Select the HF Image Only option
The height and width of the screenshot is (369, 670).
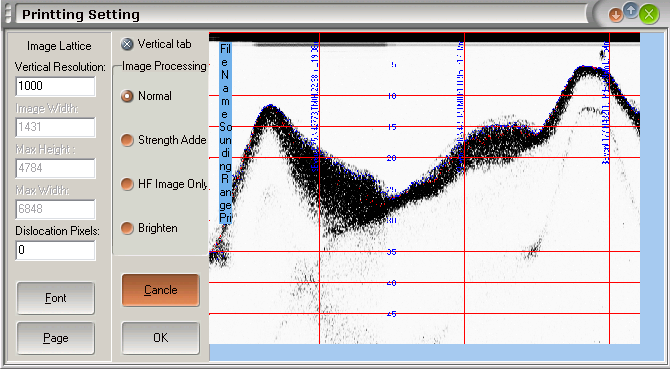click(127, 184)
